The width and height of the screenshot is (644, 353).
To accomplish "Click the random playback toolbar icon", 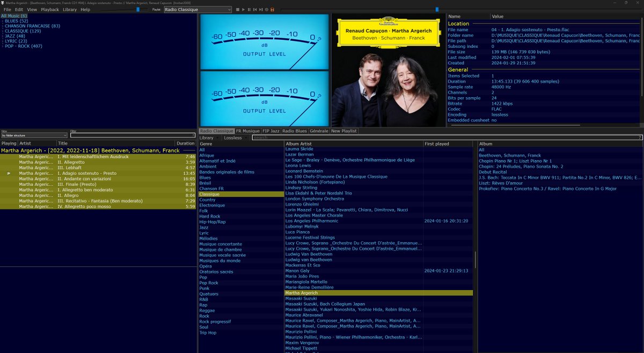I will [x=267, y=10].
